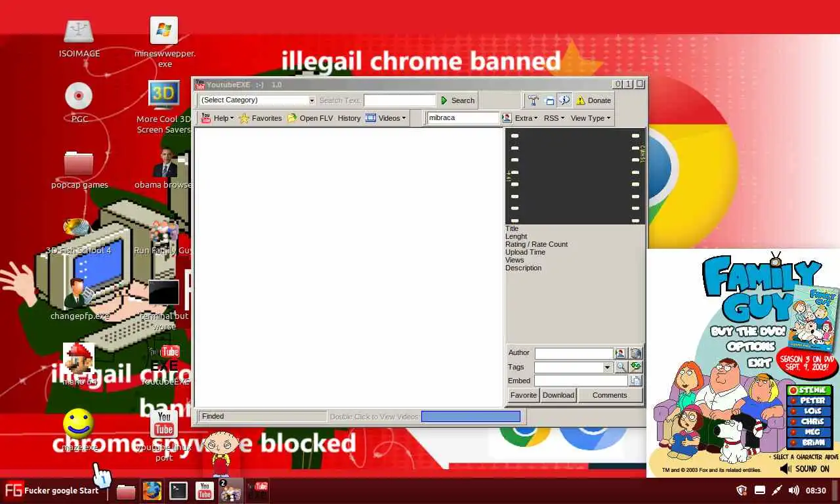Click the Search Text input field

point(400,100)
